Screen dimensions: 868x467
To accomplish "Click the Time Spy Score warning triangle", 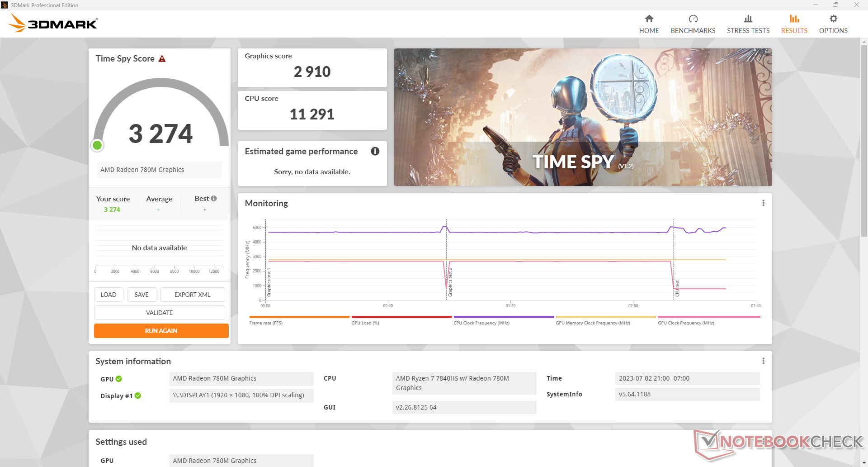I will click(162, 59).
